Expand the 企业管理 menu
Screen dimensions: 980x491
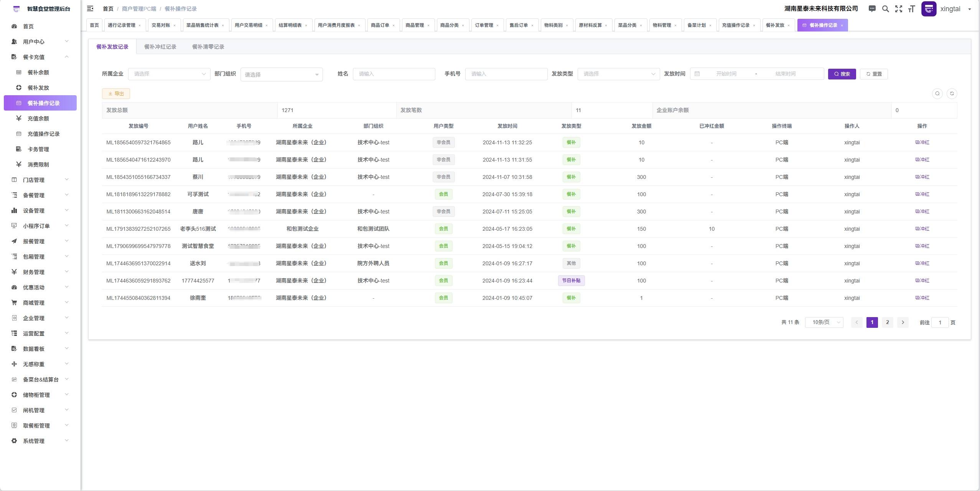click(40, 318)
